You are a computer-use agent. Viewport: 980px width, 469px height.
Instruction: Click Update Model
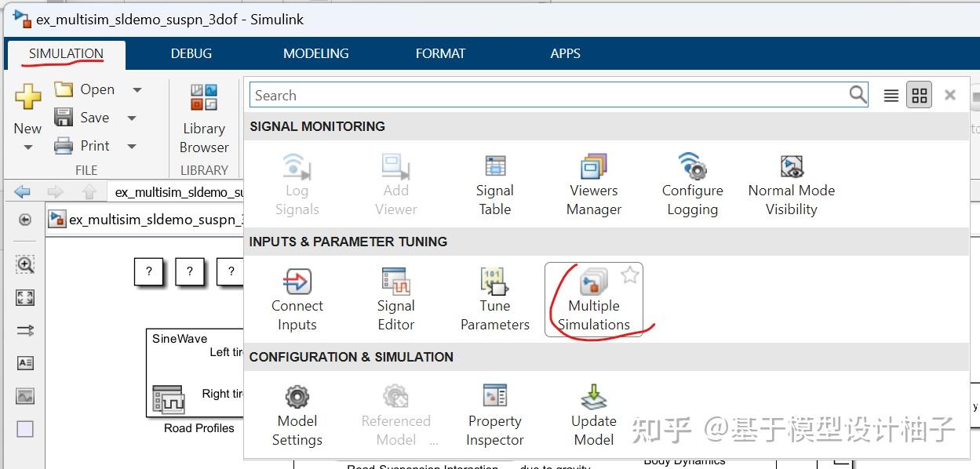[x=593, y=414]
